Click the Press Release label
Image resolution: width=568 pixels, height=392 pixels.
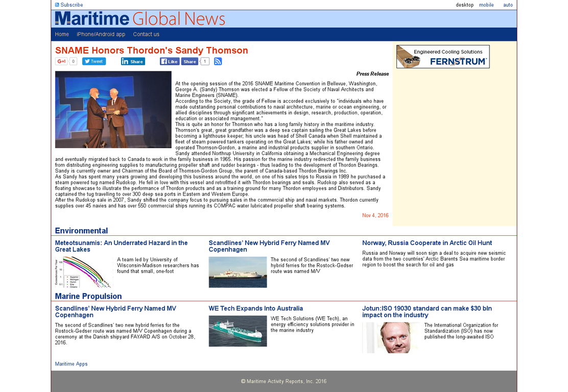point(372,74)
